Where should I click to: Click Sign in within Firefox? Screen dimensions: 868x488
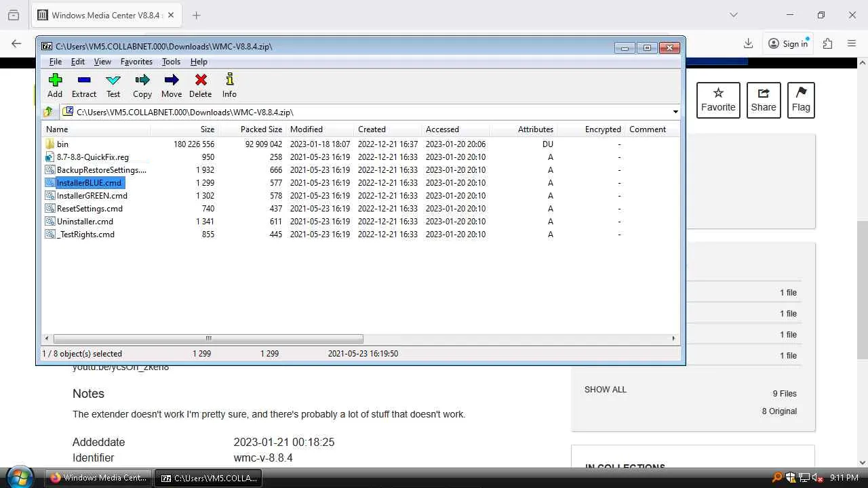coord(788,43)
